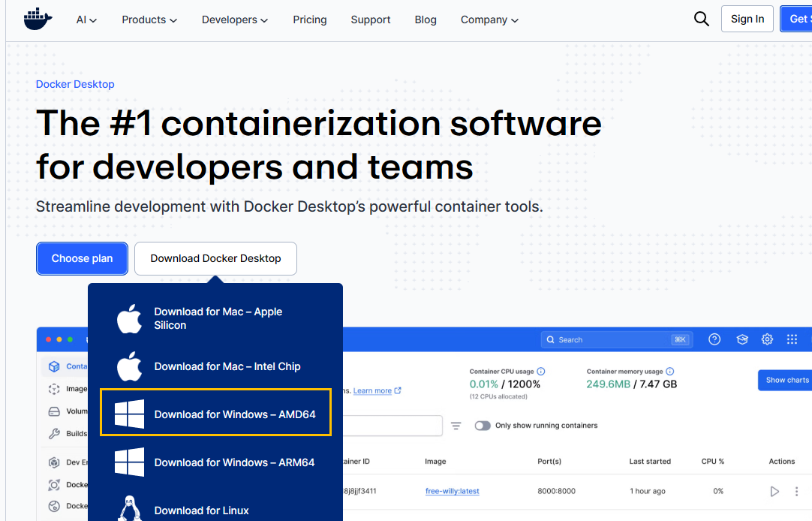Click the container search input field

click(x=392, y=426)
